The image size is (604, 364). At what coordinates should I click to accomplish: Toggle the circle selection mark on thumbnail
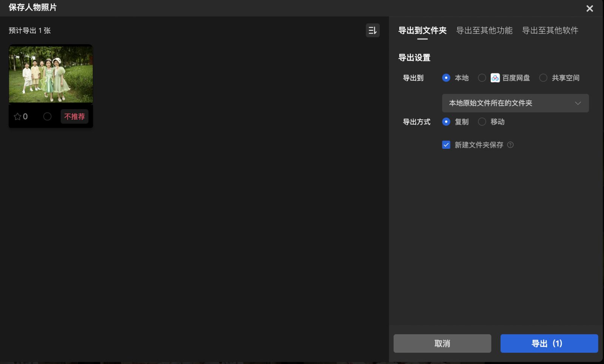(x=47, y=117)
